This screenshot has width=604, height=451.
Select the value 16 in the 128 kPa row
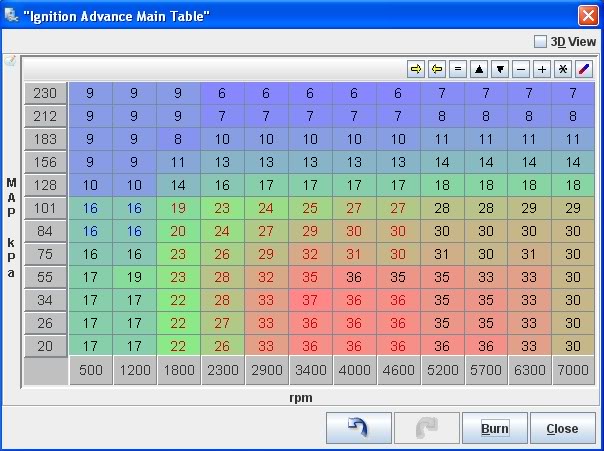click(222, 185)
